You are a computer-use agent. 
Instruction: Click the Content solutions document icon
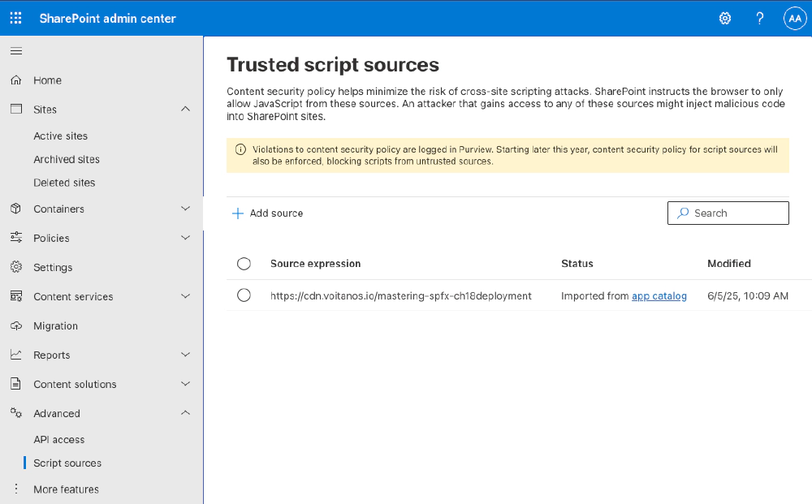point(16,384)
